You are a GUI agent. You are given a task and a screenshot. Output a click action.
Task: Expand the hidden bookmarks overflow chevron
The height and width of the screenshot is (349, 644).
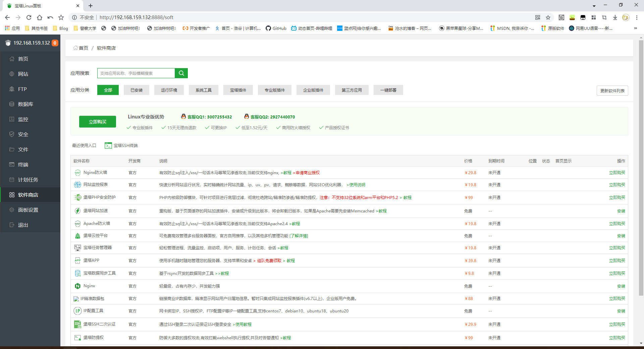tap(635, 28)
